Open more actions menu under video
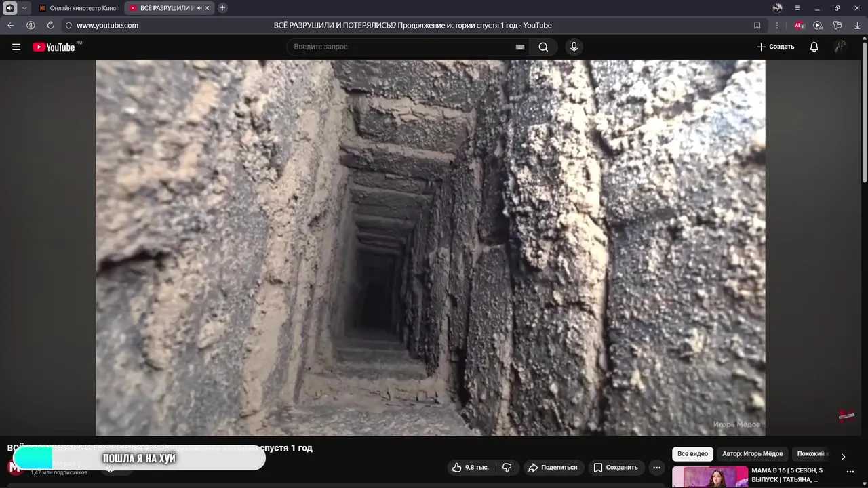 (656, 467)
